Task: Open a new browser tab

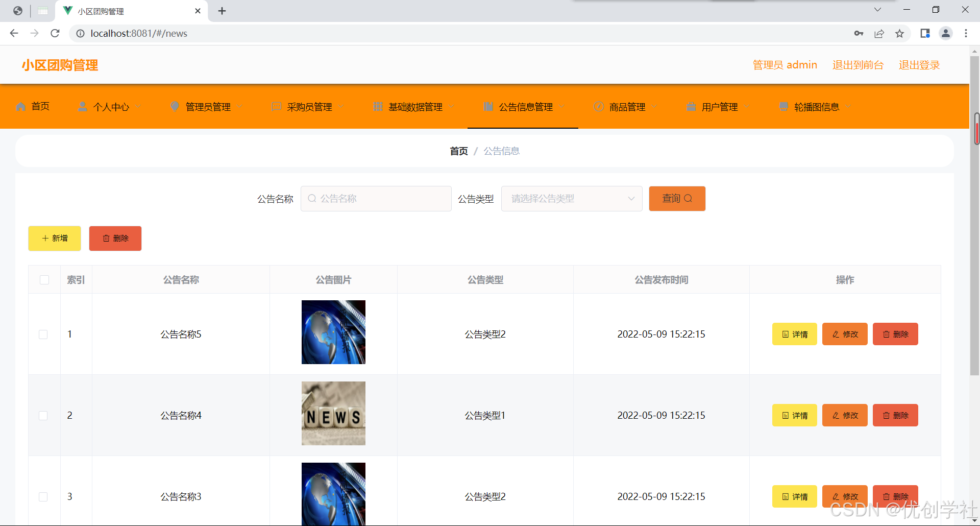Action: tap(222, 11)
